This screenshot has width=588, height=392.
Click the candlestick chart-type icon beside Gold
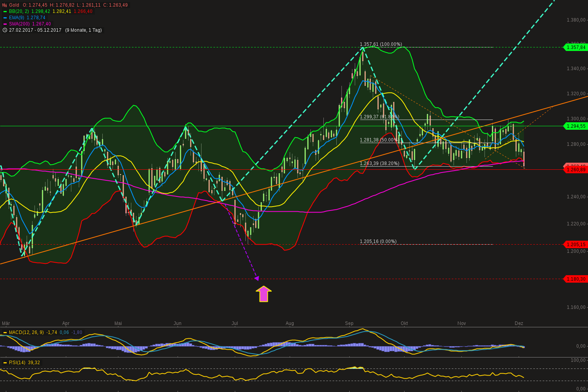pyautogui.click(x=5, y=5)
